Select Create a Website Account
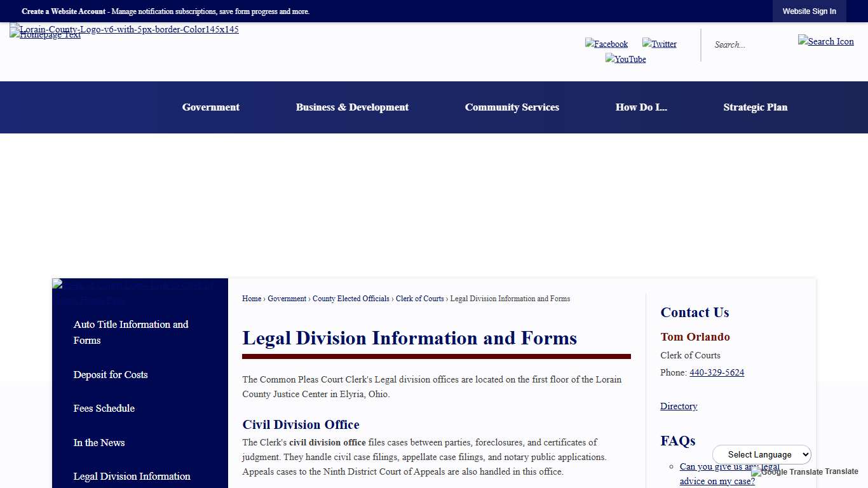The image size is (868, 488). tap(63, 11)
